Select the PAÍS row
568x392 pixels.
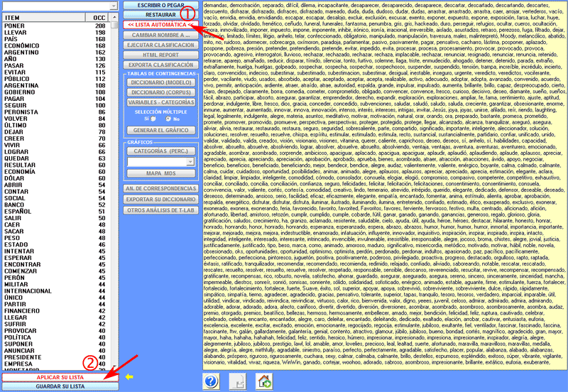(56, 39)
